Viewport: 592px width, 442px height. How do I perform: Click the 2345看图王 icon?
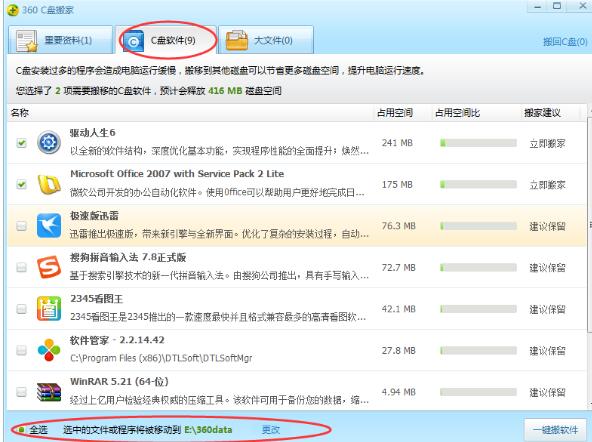click(49, 309)
